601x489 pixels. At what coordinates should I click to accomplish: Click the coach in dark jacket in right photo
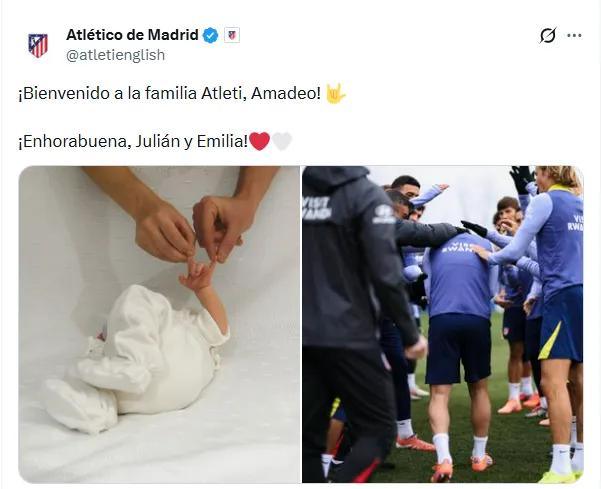(355, 322)
